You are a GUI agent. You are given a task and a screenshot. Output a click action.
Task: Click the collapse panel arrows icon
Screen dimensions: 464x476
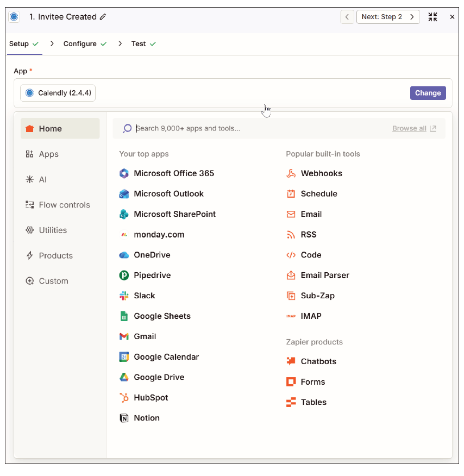(432, 17)
